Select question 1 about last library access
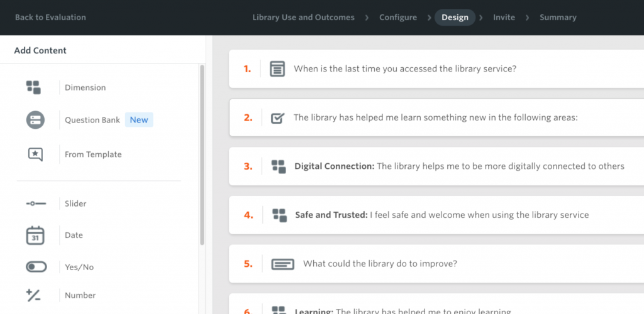The width and height of the screenshot is (644, 314). coord(436,69)
